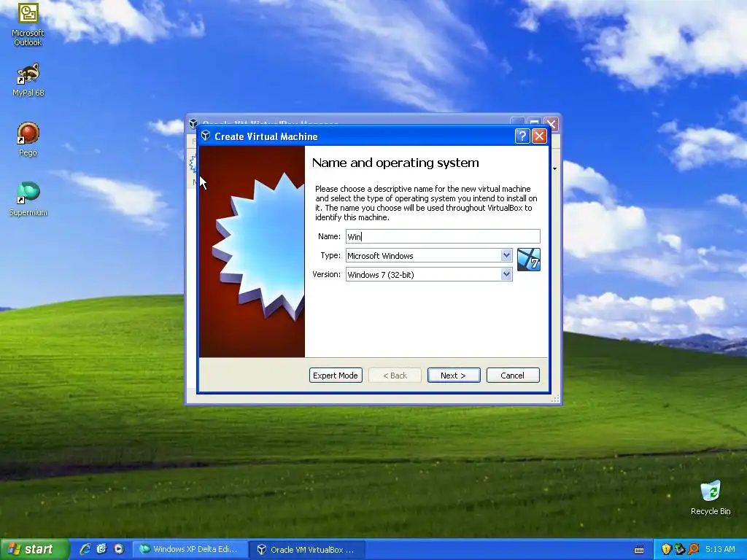The height and width of the screenshot is (560, 747).
Task: Open the Pego desktop shortcut
Action: pos(28,139)
